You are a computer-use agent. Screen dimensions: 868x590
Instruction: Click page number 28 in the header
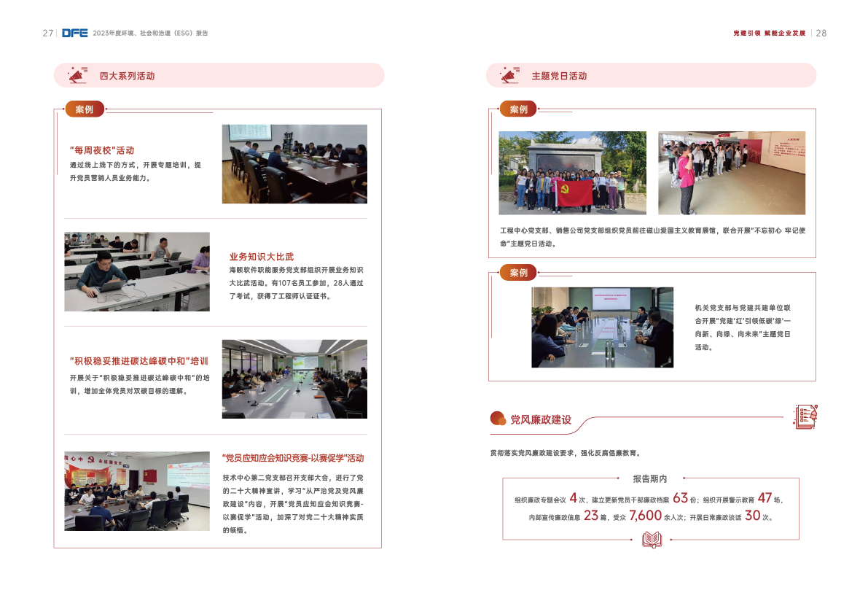[821, 33]
